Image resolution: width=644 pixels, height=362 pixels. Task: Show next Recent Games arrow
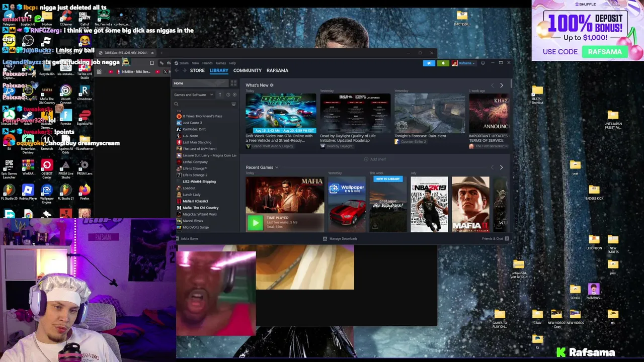click(x=501, y=167)
